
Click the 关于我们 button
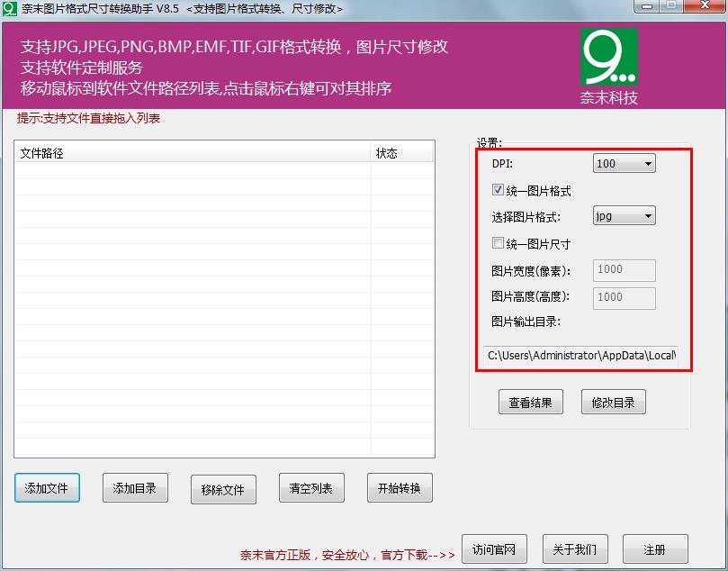575,549
